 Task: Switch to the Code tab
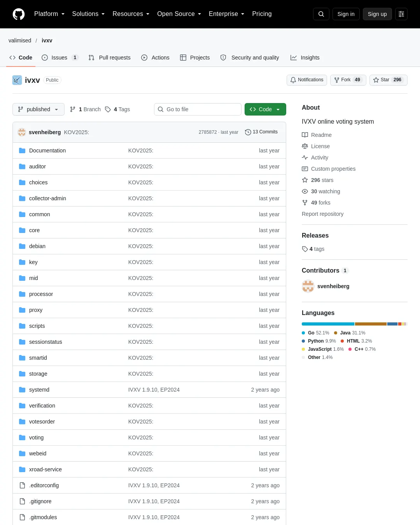[x=21, y=58]
